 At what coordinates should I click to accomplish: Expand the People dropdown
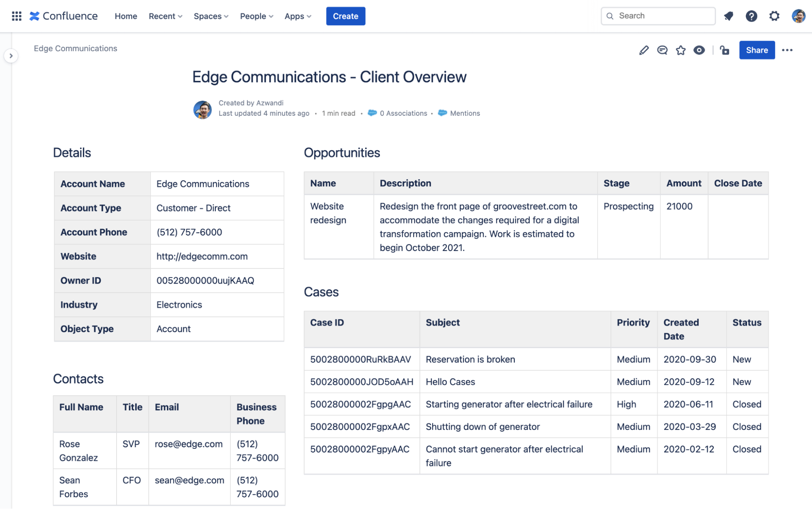coord(256,16)
